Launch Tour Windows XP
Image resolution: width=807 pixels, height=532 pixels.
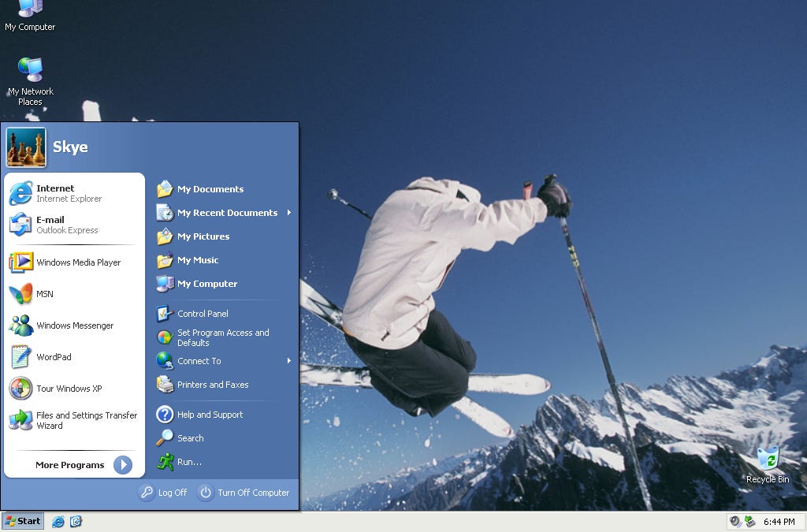coord(74,389)
